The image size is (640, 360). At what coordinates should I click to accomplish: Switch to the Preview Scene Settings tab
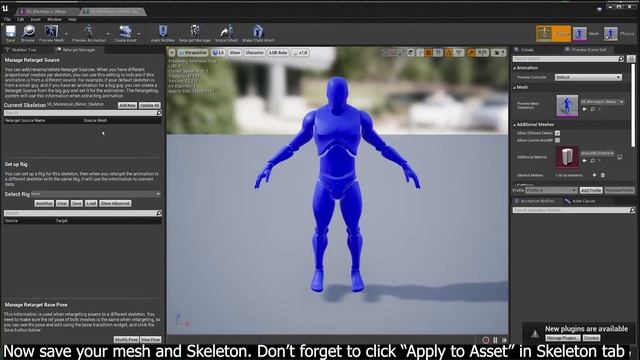[589, 50]
